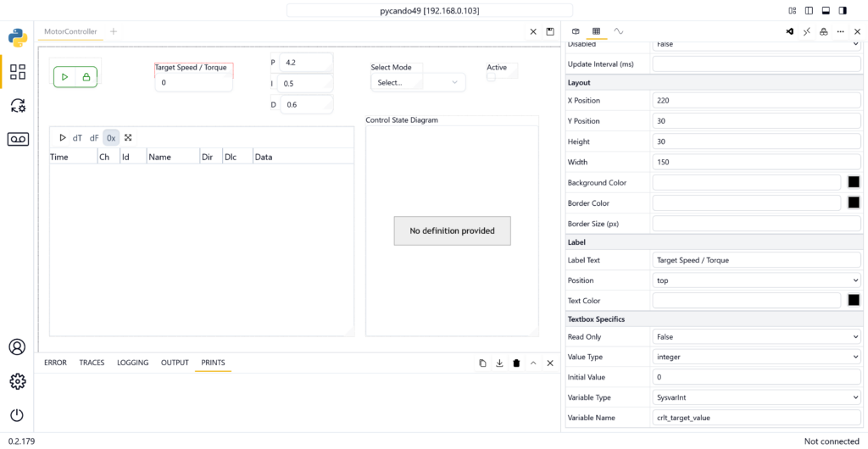Image resolution: width=868 pixels, height=449 pixels.
Task: Tick the Active checkbox
Action: click(x=491, y=77)
